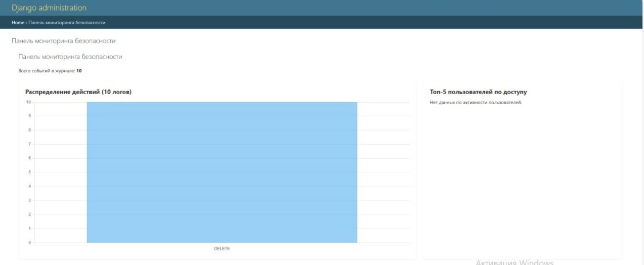
Task: Click the blue DELETE bar in the chart
Action: 222,172
